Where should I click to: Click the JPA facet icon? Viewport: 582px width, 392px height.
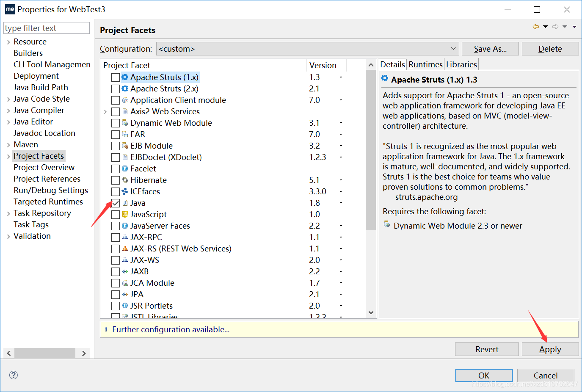pyautogui.click(x=125, y=294)
